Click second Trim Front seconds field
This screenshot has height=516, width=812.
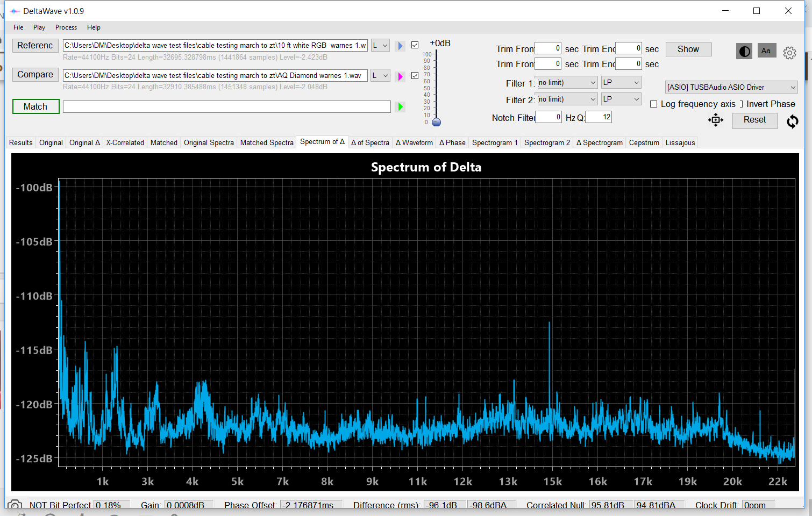[548, 64]
